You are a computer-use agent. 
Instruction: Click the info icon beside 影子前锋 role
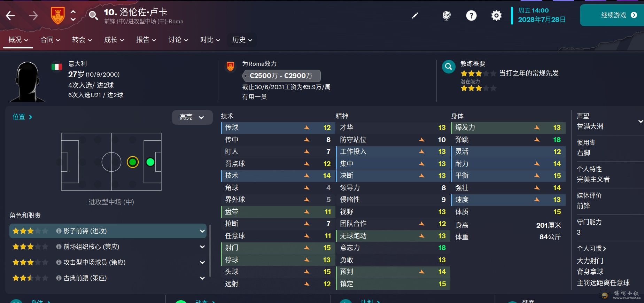point(59,231)
